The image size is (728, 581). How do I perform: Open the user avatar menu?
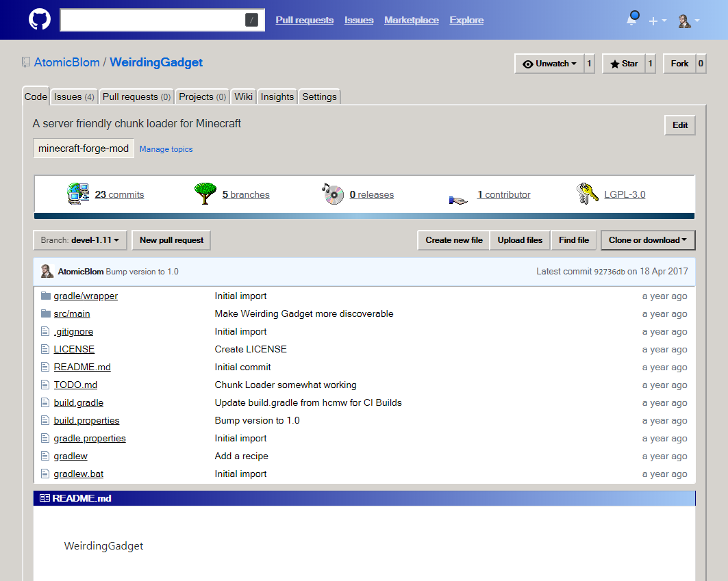[688, 21]
